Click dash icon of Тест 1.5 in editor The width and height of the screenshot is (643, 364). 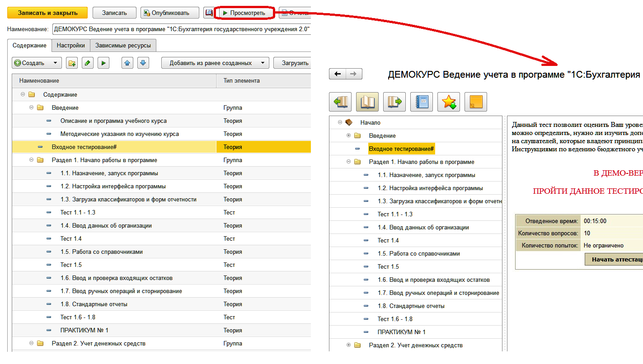[49, 265]
